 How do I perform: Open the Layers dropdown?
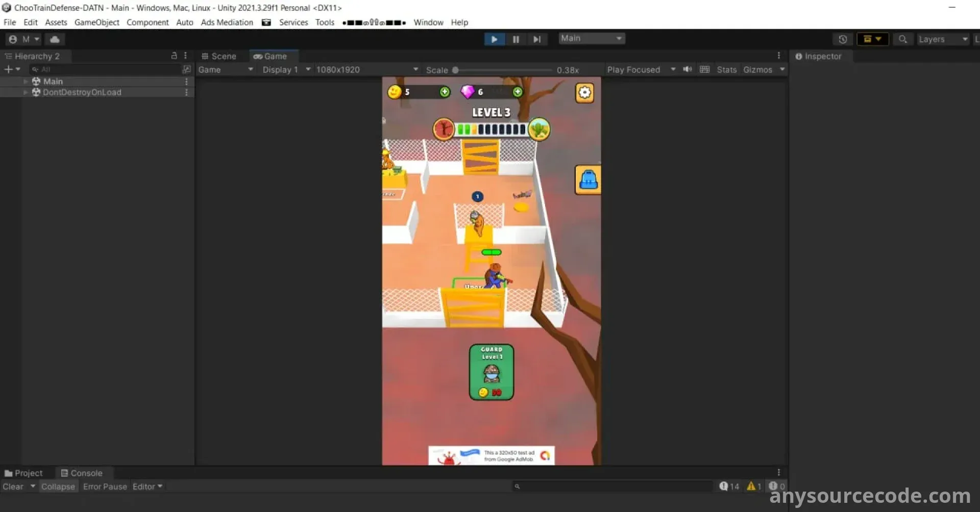[942, 39]
